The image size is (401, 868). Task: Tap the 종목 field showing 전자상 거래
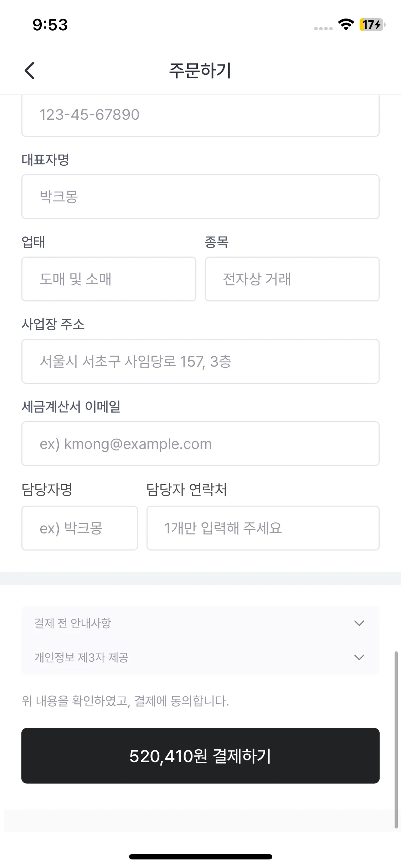(292, 279)
